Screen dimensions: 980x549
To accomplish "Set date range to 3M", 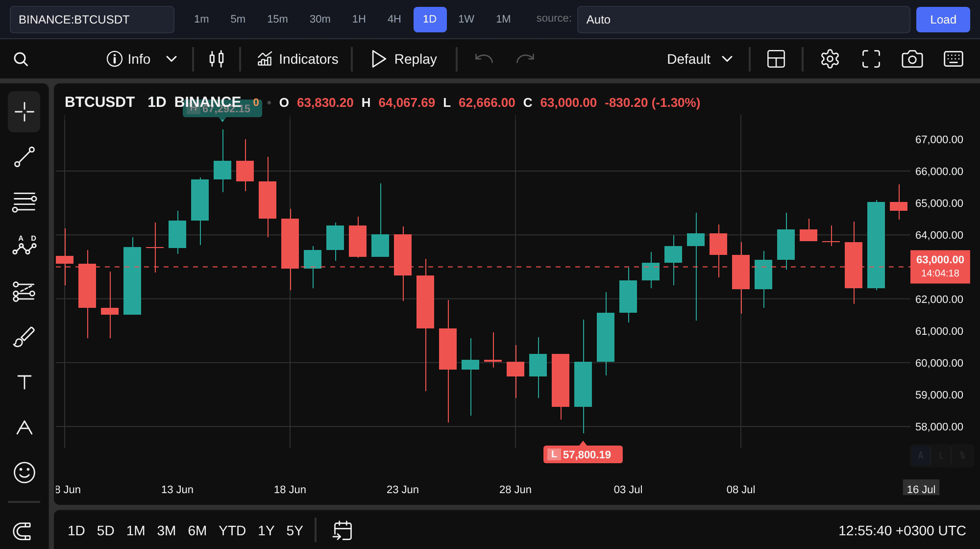I will pyautogui.click(x=167, y=530).
